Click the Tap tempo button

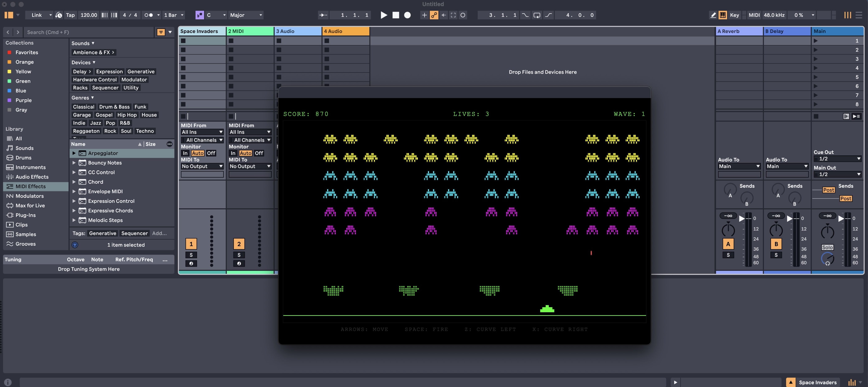[70, 15]
